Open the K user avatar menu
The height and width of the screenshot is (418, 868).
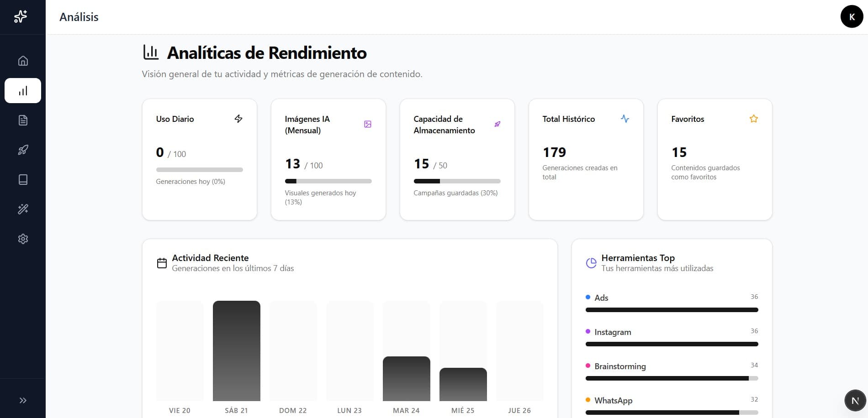(852, 17)
